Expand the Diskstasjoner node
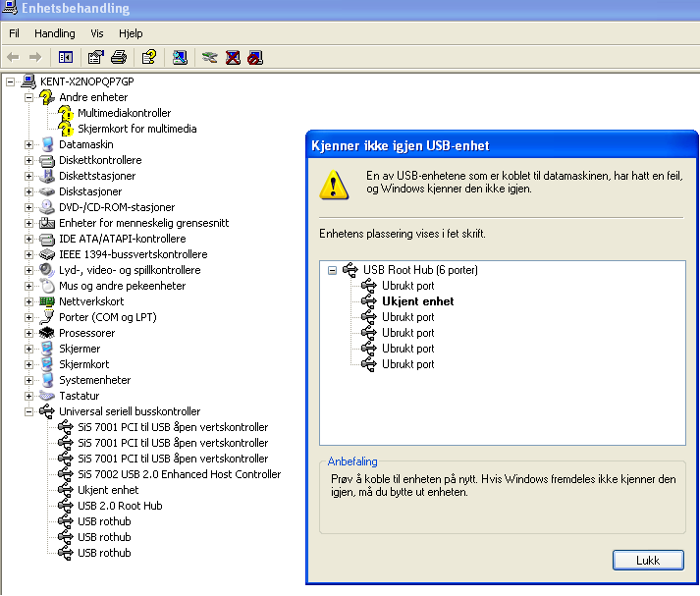 [29, 191]
